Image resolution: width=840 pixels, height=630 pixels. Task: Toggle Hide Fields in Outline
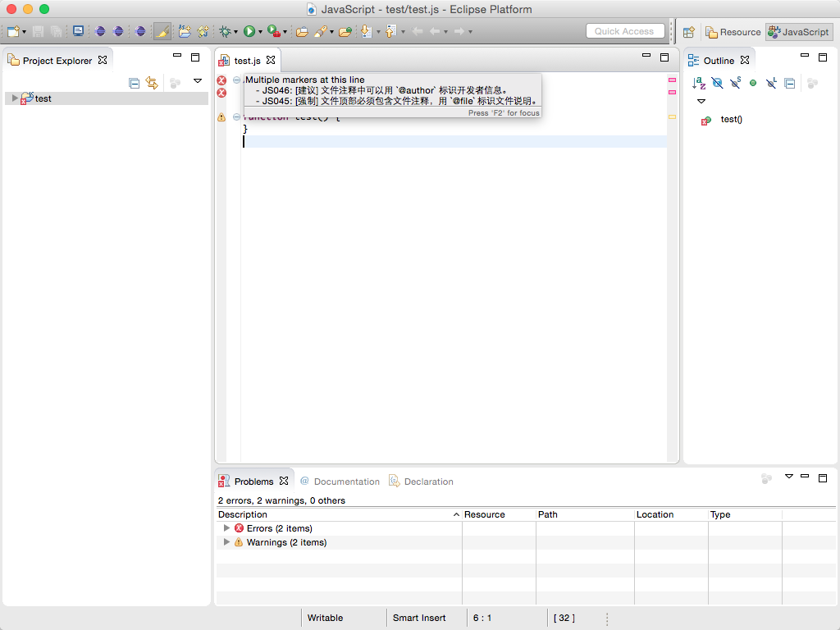coord(717,83)
